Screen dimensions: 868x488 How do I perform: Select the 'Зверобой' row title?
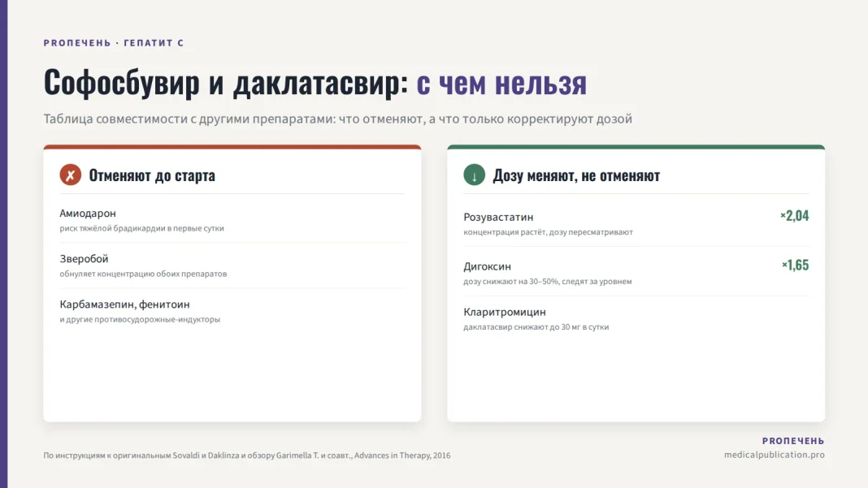click(x=85, y=258)
